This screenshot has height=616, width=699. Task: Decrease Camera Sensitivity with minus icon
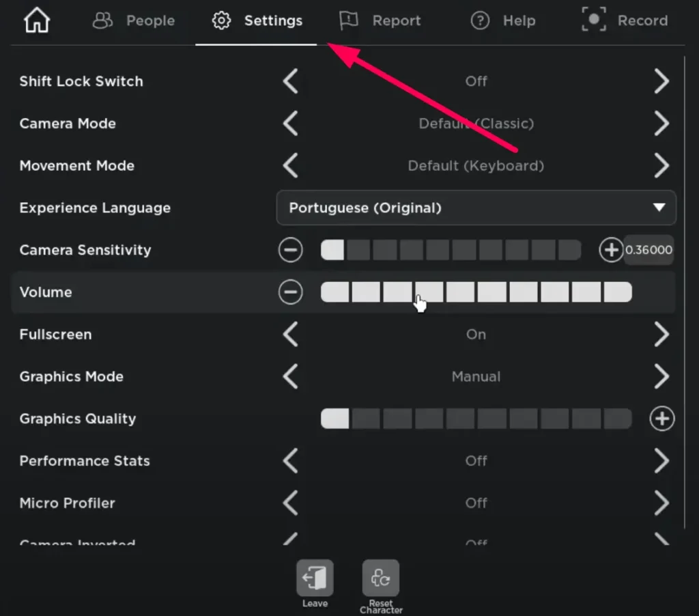290,251
